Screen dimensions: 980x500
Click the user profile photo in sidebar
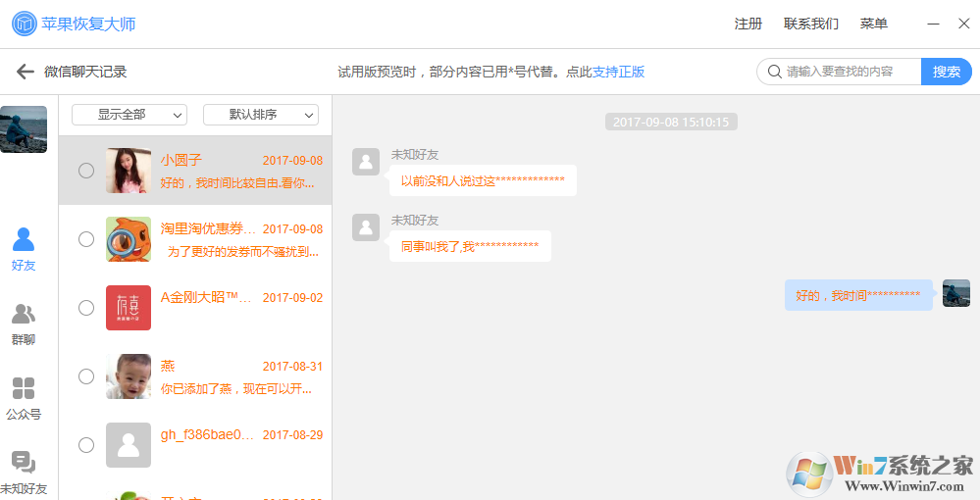click(24, 129)
